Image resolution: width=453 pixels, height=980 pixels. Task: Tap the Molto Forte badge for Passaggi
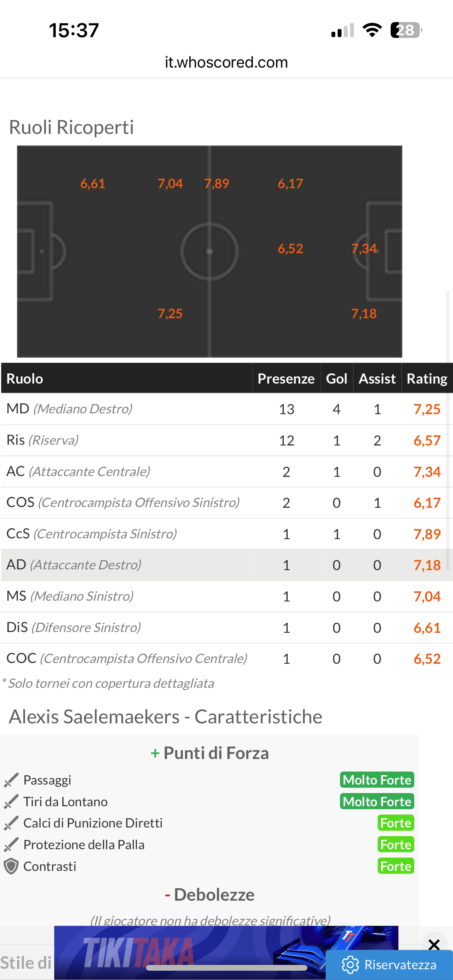377,780
